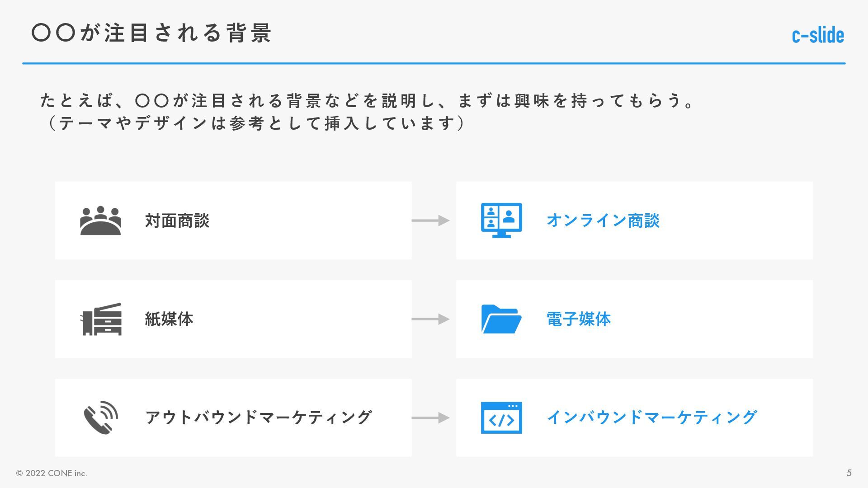
Task: Click the blue open folder icon
Action: pos(501,319)
